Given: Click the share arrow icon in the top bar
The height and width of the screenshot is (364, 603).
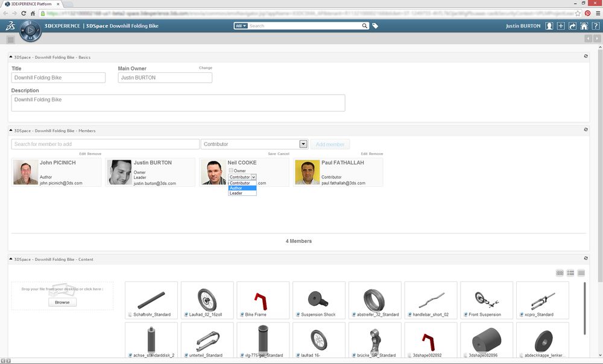Looking at the screenshot, I should coord(572,26).
